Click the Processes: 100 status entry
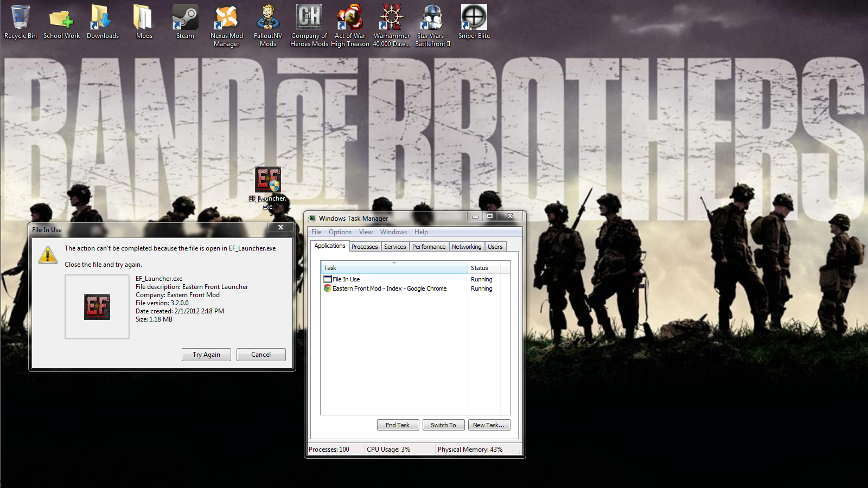868x488 pixels. pos(329,450)
